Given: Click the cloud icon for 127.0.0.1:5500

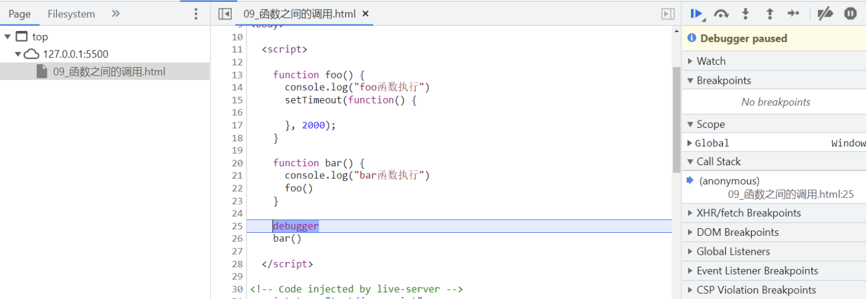Looking at the screenshot, I should pos(31,54).
